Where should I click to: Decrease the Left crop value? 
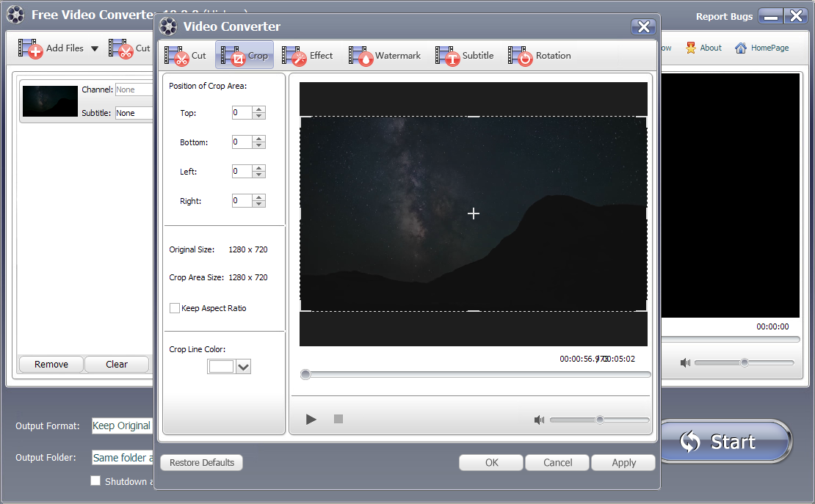(259, 175)
